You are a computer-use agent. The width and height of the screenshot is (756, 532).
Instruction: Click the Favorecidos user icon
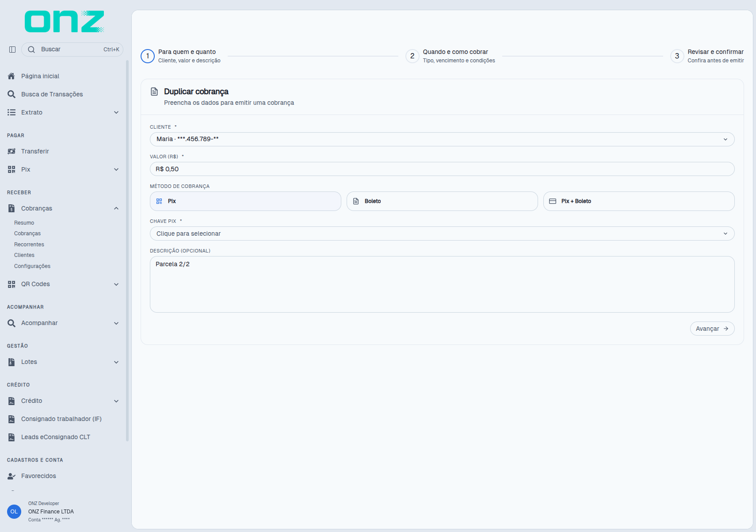[11, 476]
